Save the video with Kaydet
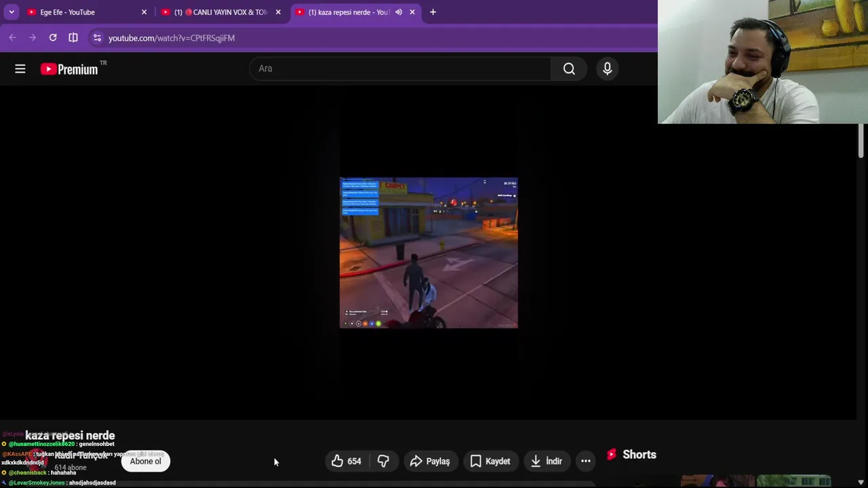868x488 pixels. [490, 461]
